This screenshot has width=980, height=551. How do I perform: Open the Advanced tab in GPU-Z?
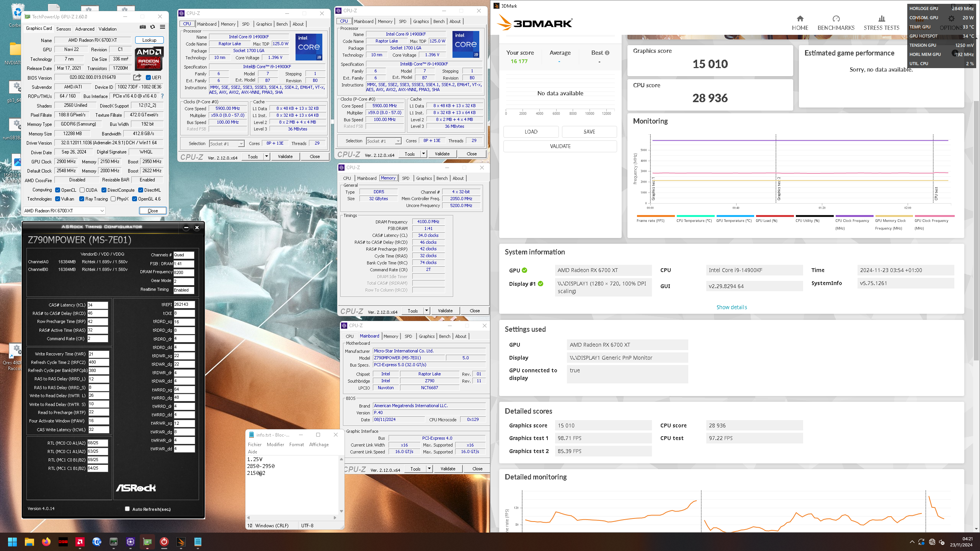pos(85,29)
